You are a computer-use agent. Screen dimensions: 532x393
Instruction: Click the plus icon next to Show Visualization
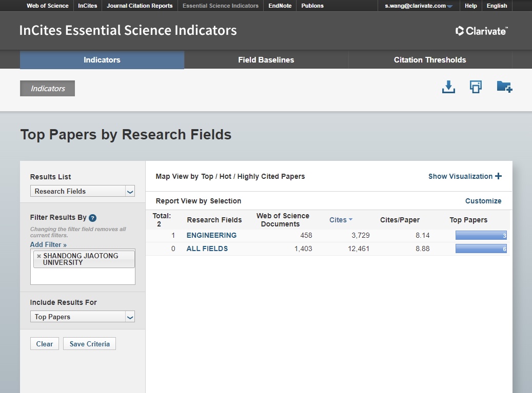point(498,176)
